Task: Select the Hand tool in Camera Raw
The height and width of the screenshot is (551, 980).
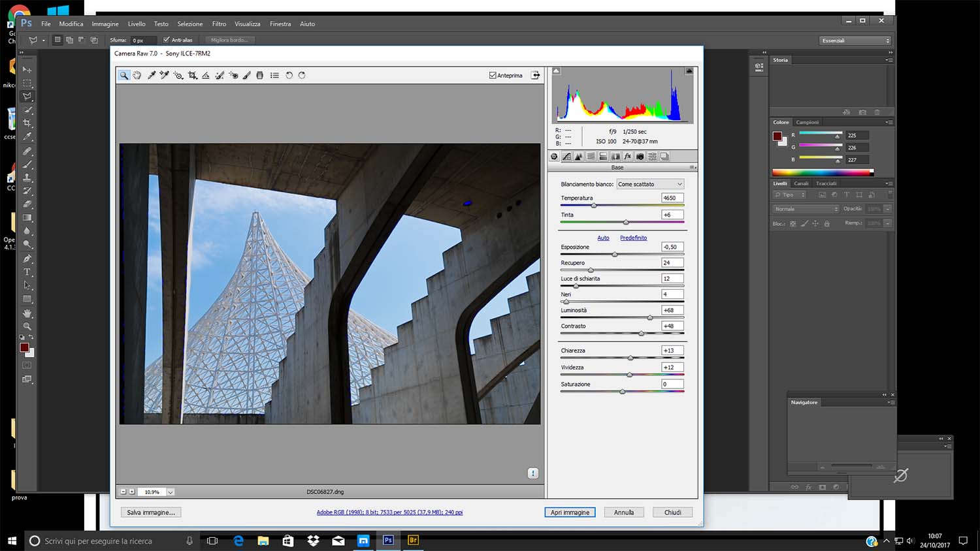Action: pos(137,75)
